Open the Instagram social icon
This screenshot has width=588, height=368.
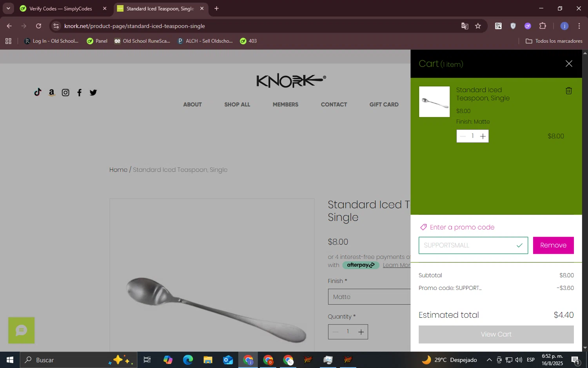65,93
